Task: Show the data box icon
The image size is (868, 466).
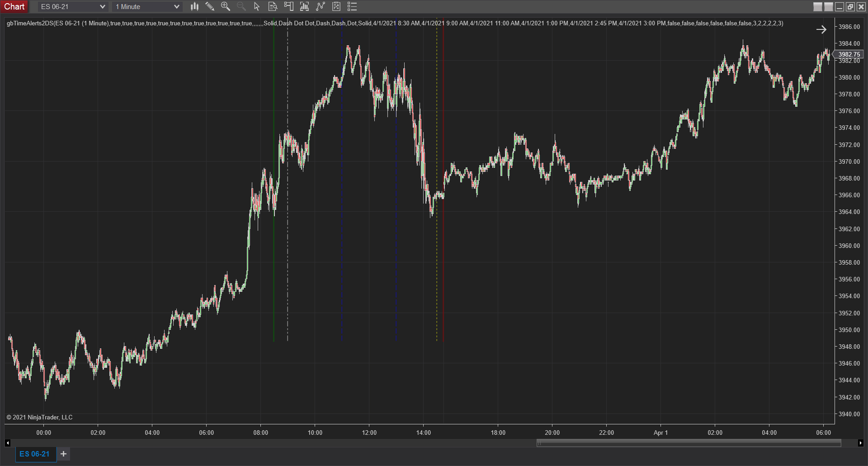Action: [273, 6]
